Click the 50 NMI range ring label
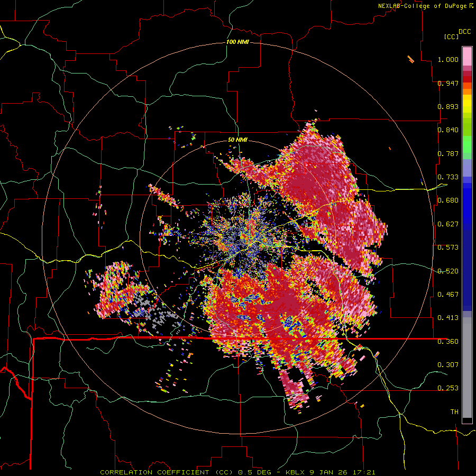476x476 pixels. pyautogui.click(x=237, y=140)
